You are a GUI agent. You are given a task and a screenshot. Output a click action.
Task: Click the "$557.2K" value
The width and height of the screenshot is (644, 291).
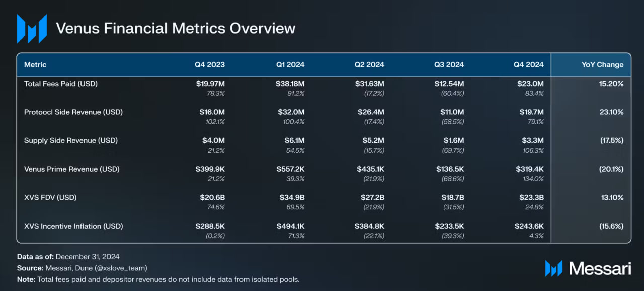[x=290, y=169]
